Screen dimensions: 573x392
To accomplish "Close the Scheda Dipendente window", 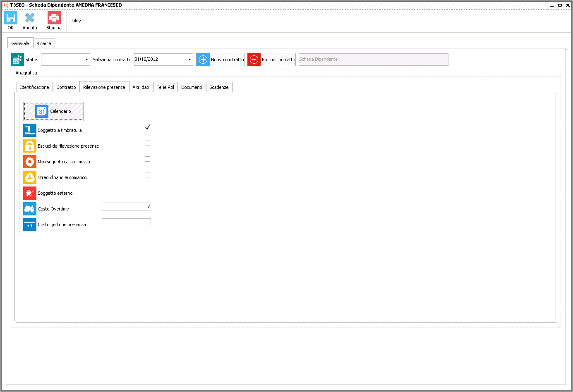I will click(x=568, y=5).
